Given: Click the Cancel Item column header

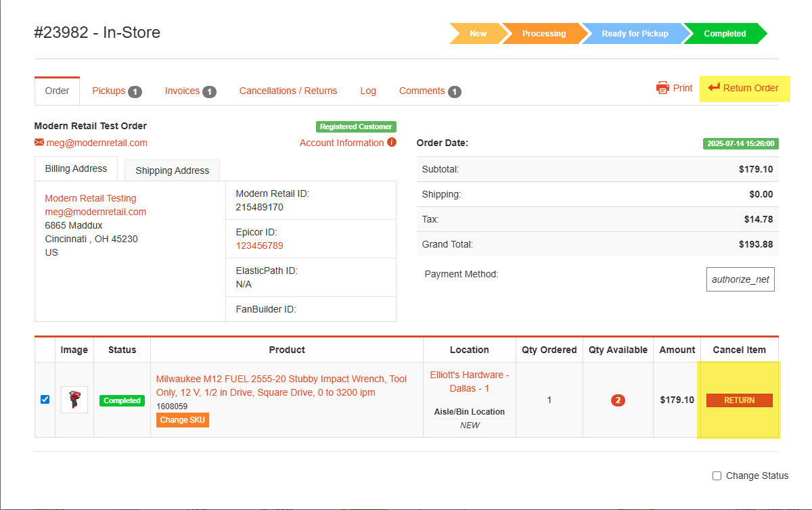Looking at the screenshot, I should pyautogui.click(x=740, y=350).
